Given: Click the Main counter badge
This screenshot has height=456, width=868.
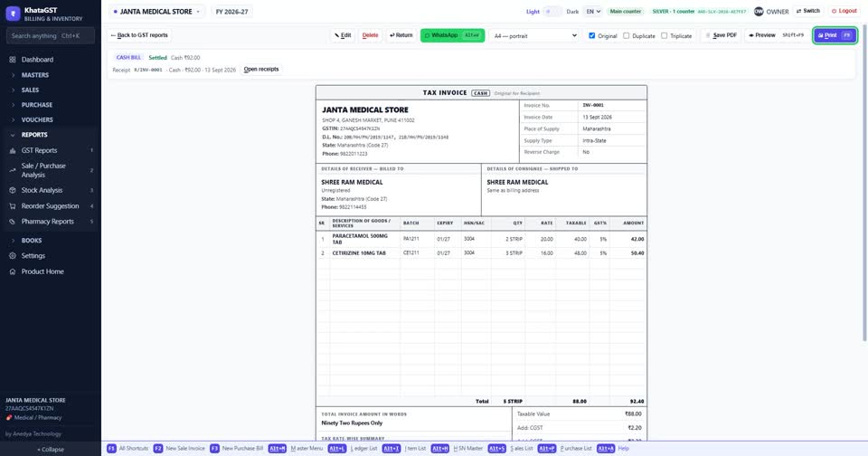Looking at the screenshot, I should tap(626, 11).
